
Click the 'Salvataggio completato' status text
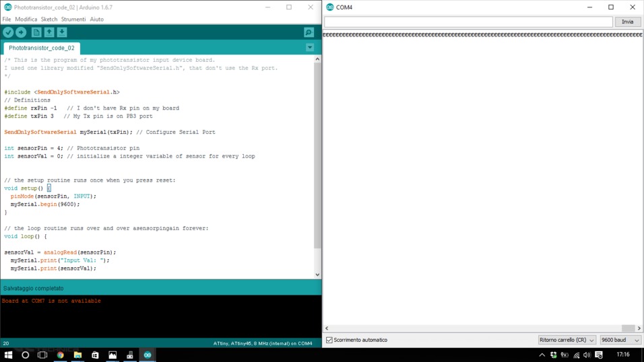pos(34,288)
